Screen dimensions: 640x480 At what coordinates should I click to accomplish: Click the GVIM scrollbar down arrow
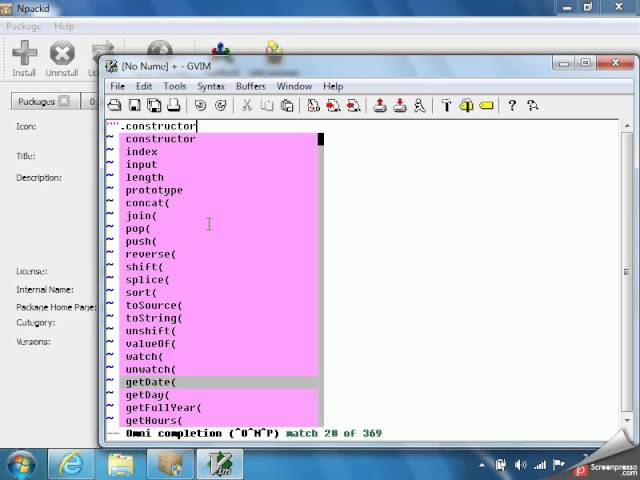(x=627, y=420)
